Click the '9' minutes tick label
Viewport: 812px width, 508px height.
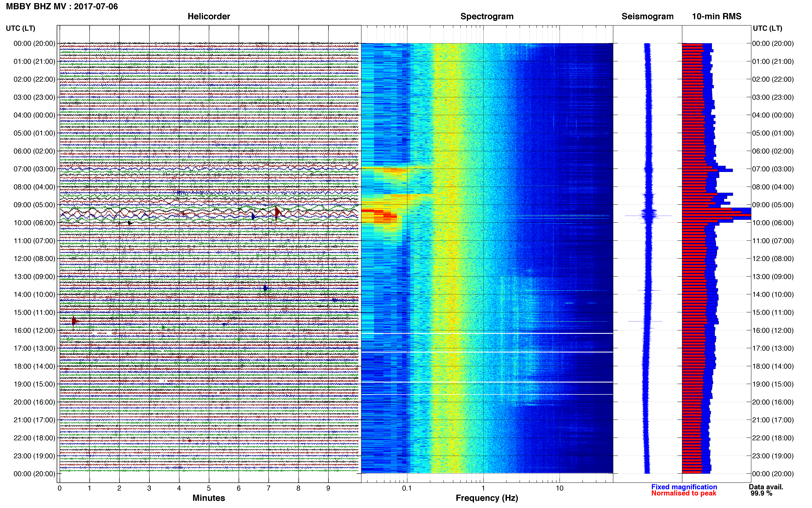328,488
